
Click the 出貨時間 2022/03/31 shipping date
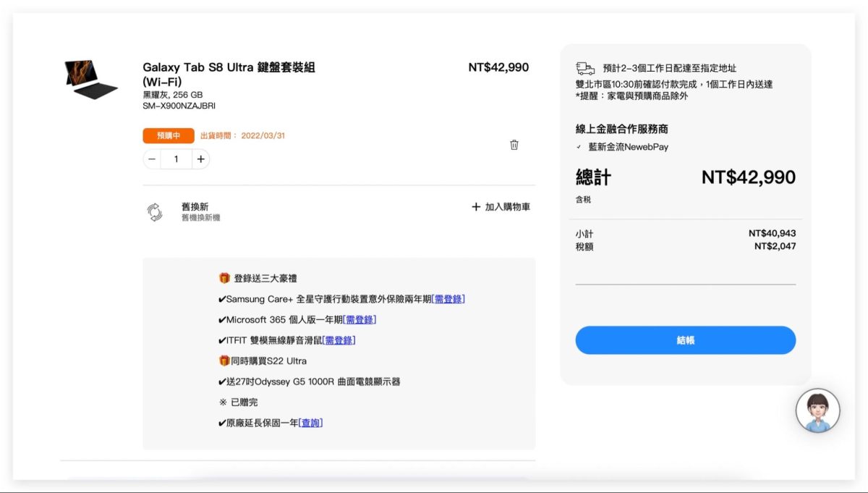point(242,136)
